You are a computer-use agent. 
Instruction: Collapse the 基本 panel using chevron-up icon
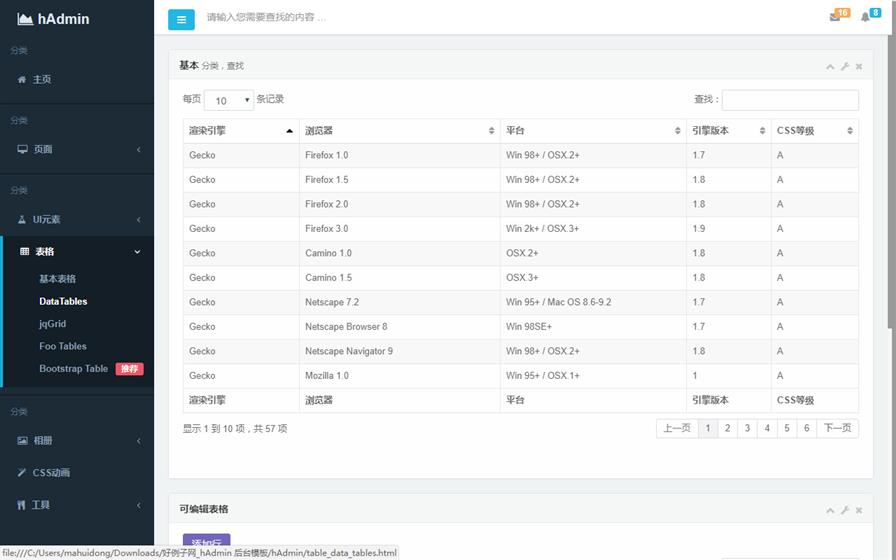point(830,67)
